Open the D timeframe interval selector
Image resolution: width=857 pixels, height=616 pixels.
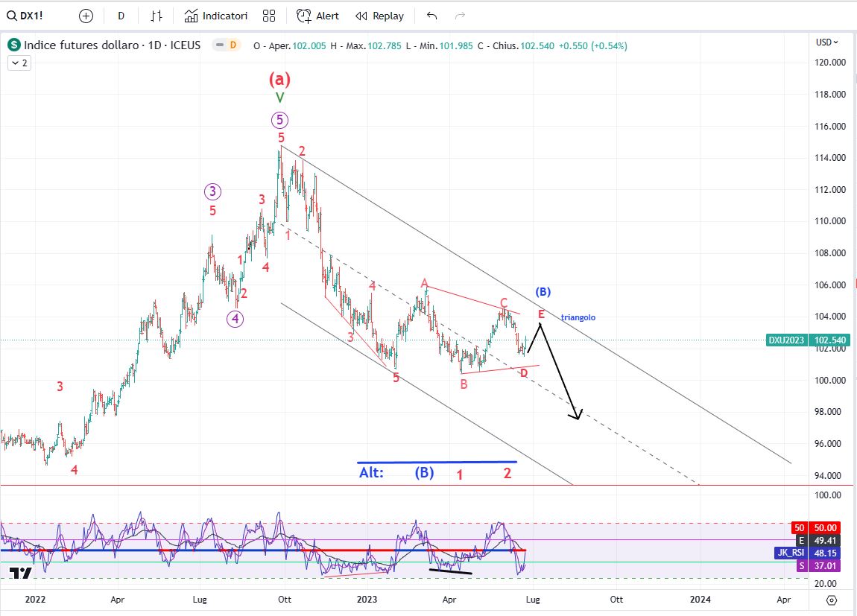121,16
